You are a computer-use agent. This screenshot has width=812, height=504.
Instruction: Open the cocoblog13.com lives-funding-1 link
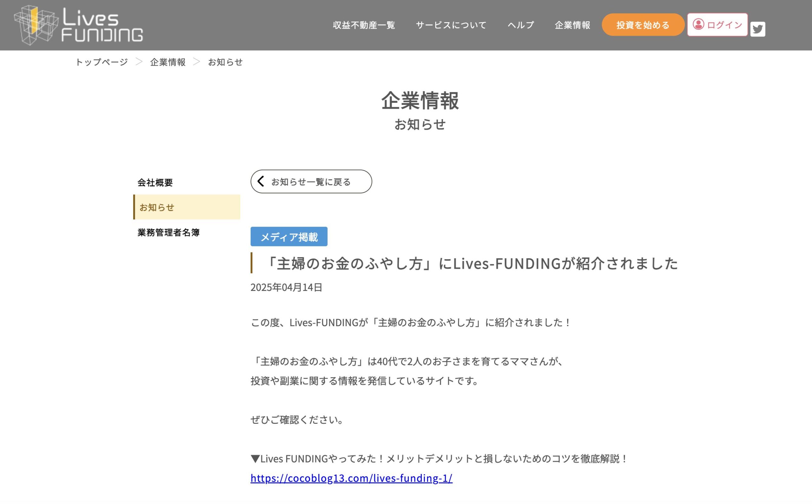pyautogui.click(x=351, y=478)
